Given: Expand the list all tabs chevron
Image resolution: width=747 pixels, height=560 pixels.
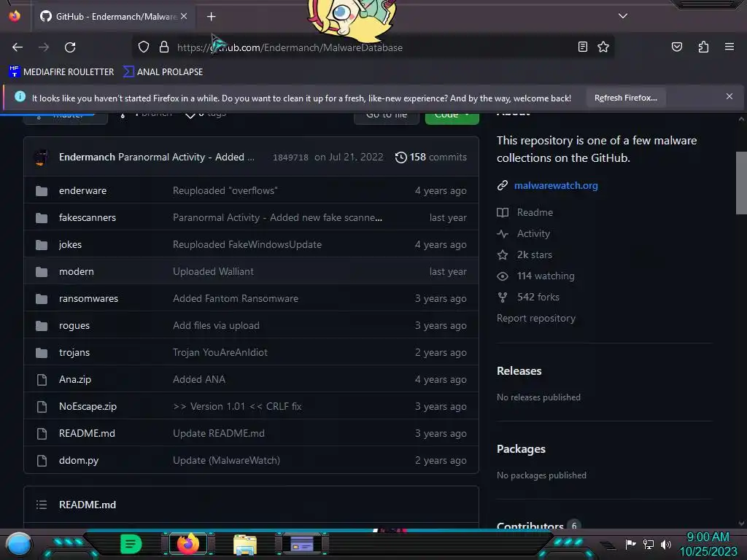Looking at the screenshot, I should tap(623, 16).
